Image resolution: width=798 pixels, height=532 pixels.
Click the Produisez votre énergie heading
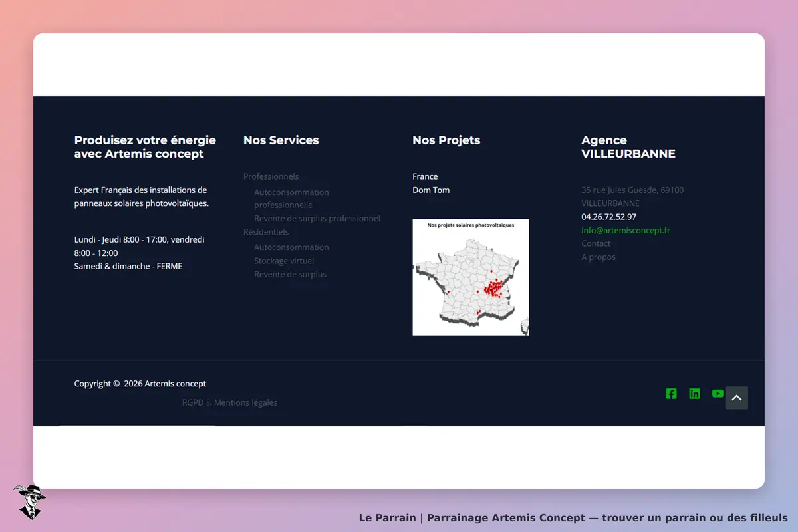[x=145, y=147]
